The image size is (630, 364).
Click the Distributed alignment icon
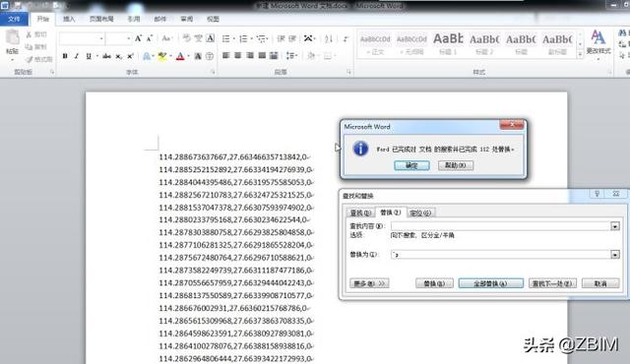click(x=274, y=56)
